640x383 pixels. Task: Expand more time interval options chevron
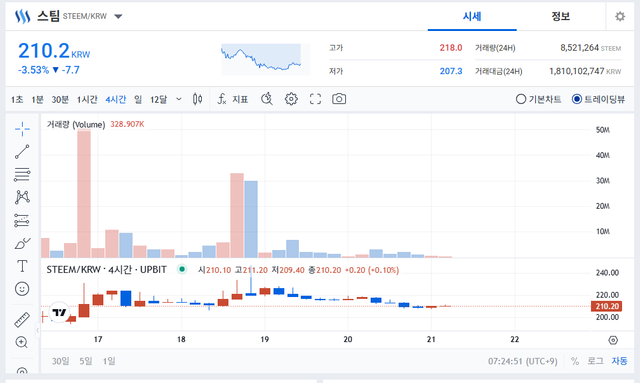pyautogui.click(x=179, y=99)
